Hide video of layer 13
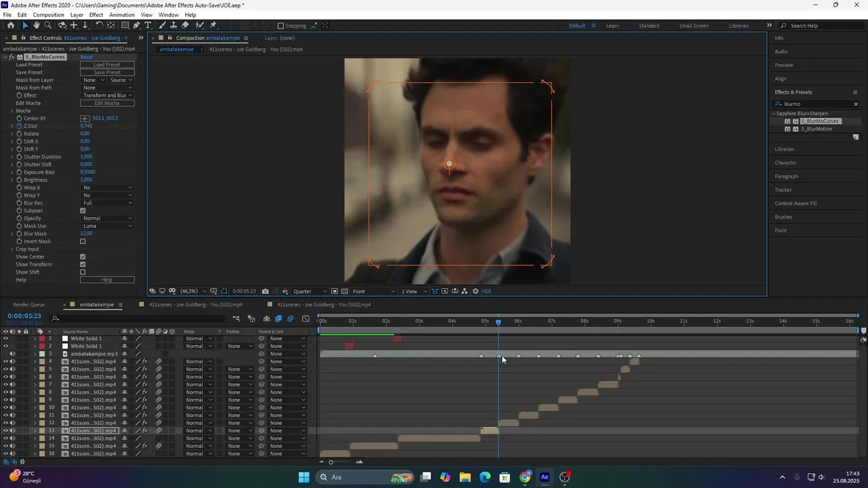The image size is (868, 488). pos(5,430)
